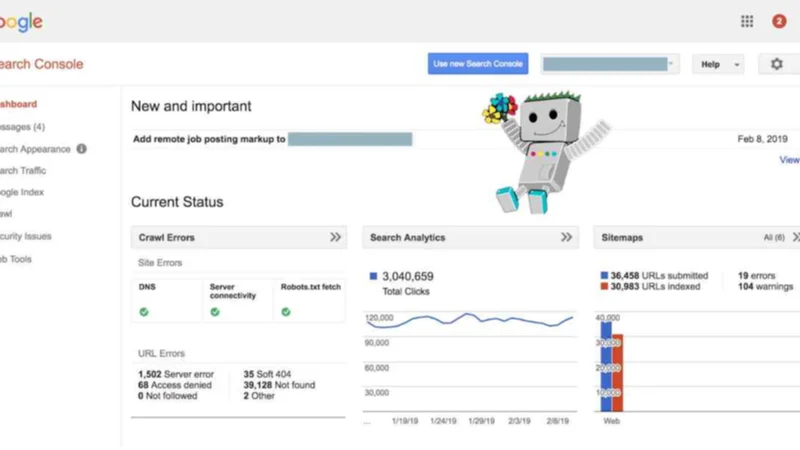Click the red URLs indexed legend square

tap(604, 287)
